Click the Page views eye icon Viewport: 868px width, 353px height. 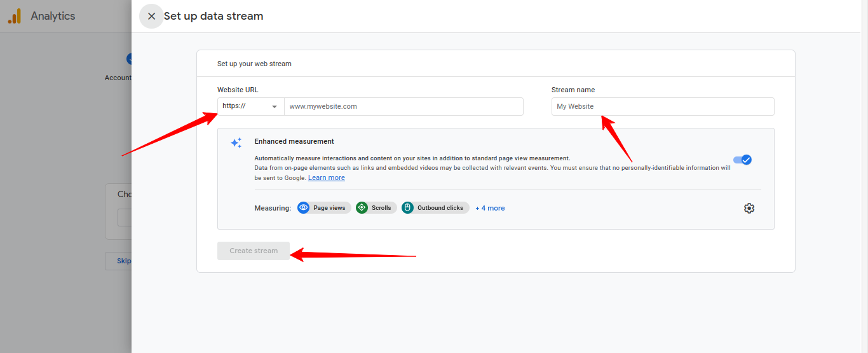pos(304,208)
